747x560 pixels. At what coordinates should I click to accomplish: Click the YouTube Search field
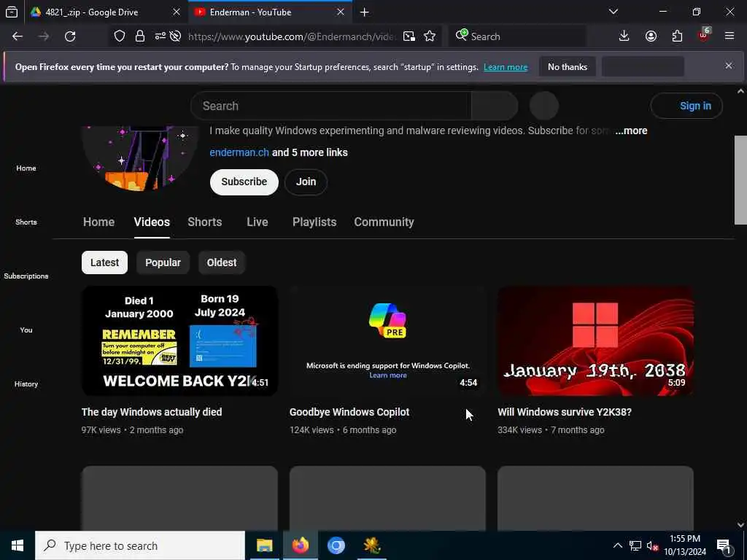click(x=330, y=106)
